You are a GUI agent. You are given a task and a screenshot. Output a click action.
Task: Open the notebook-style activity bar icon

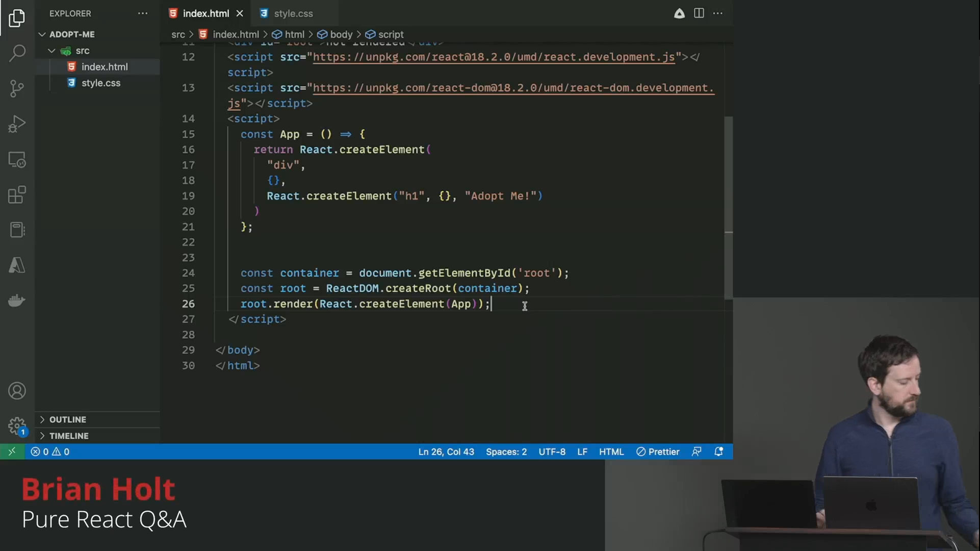click(17, 230)
